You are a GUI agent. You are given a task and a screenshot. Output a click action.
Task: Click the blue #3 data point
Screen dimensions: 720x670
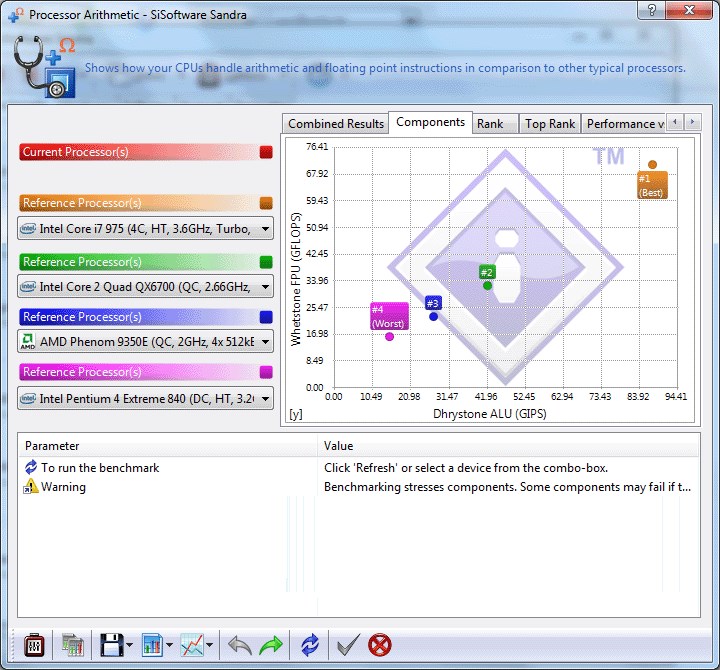pos(433,316)
